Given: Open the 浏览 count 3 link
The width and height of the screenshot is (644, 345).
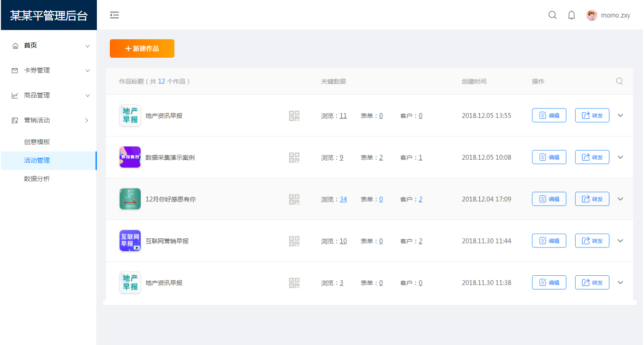Looking at the screenshot, I should tap(341, 283).
